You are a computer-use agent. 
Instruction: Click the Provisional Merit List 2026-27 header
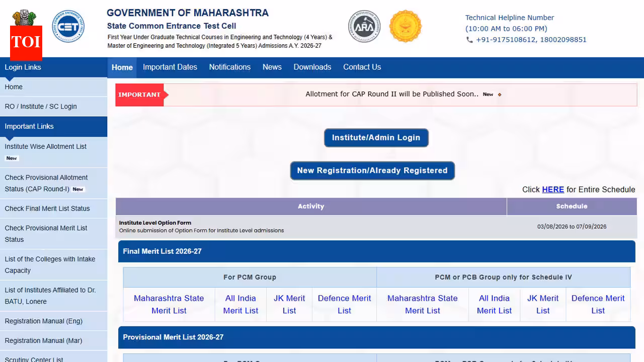(377, 337)
